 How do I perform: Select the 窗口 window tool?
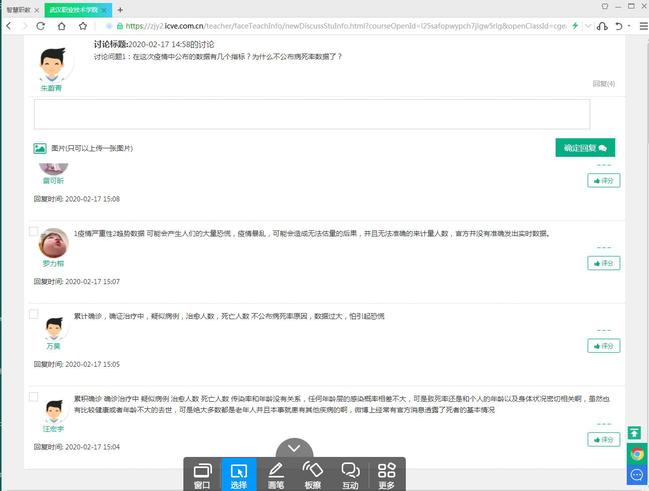click(x=202, y=474)
